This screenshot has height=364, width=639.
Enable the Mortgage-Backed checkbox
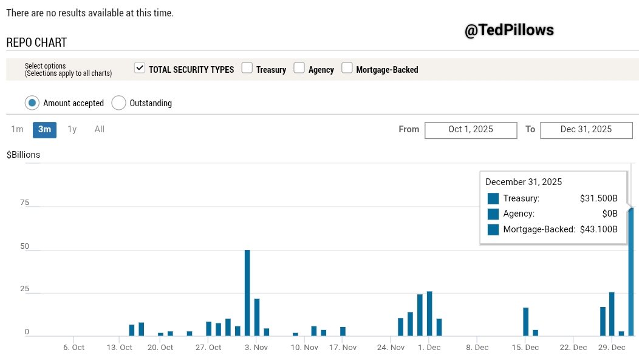[346, 68]
